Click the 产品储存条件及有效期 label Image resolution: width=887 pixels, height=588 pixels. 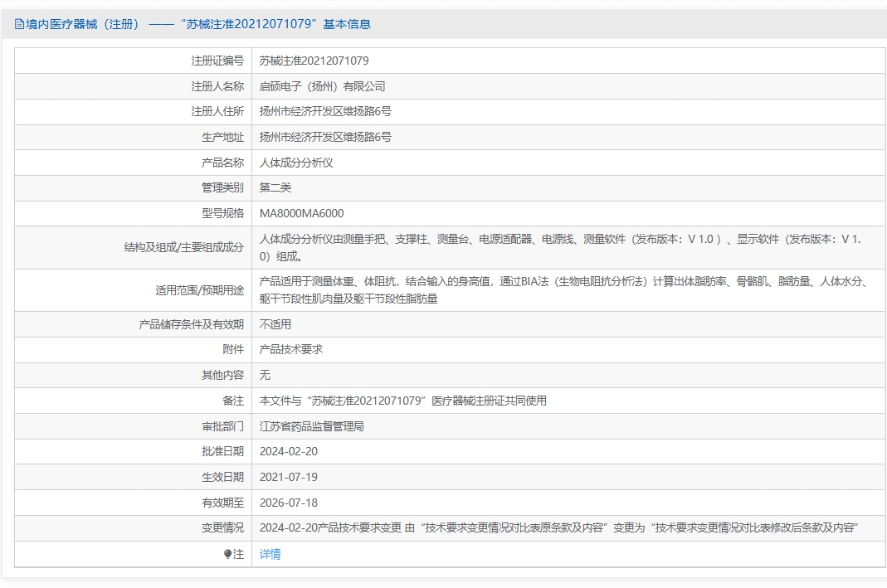tap(191, 324)
